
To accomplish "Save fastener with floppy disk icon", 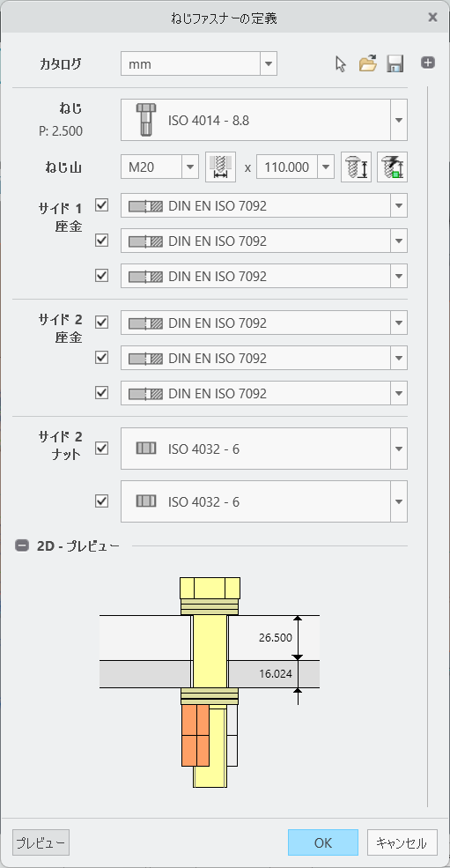I will (395, 64).
